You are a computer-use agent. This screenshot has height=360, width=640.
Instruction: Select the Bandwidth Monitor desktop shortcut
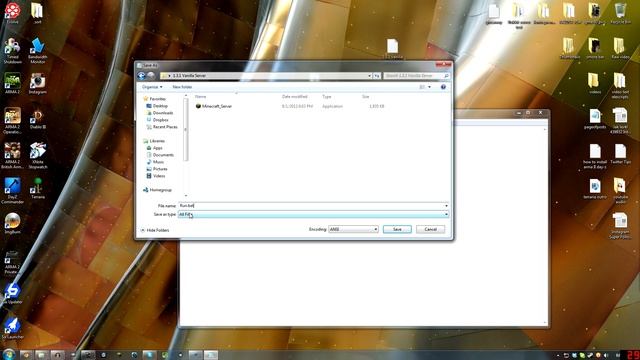(38, 51)
